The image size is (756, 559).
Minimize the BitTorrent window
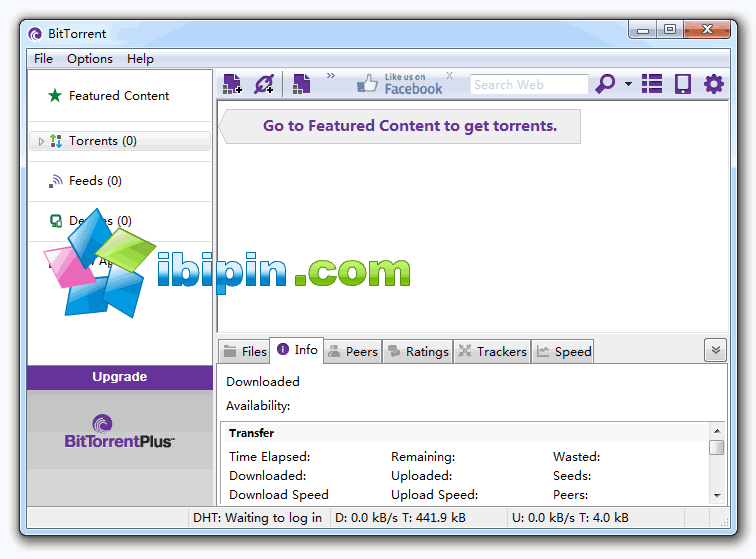click(643, 30)
